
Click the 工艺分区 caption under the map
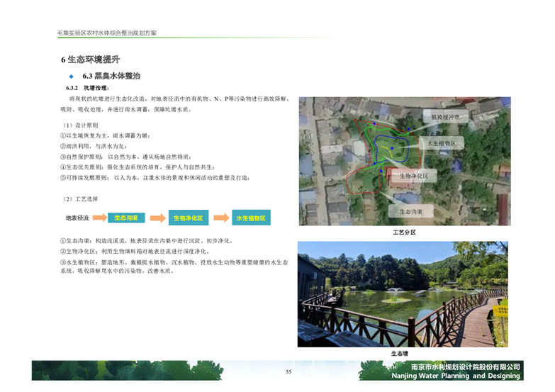coord(403,233)
